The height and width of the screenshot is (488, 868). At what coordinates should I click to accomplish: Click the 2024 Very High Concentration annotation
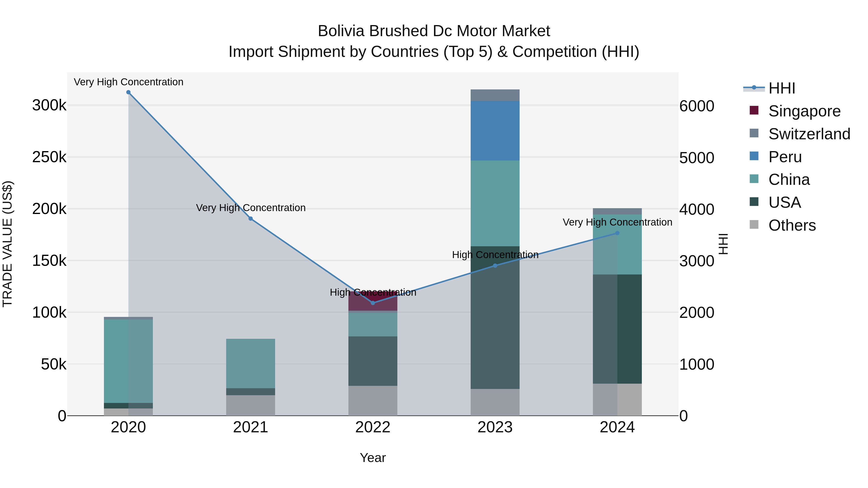[x=618, y=222]
